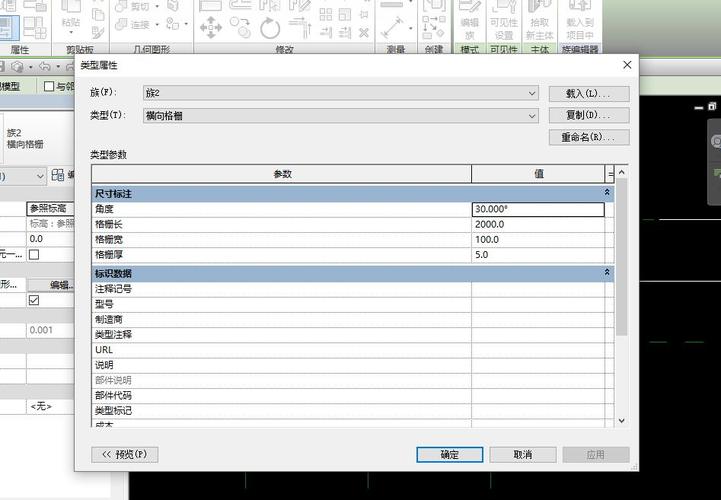Click the 注释记号 parameter row

pyautogui.click(x=353, y=289)
